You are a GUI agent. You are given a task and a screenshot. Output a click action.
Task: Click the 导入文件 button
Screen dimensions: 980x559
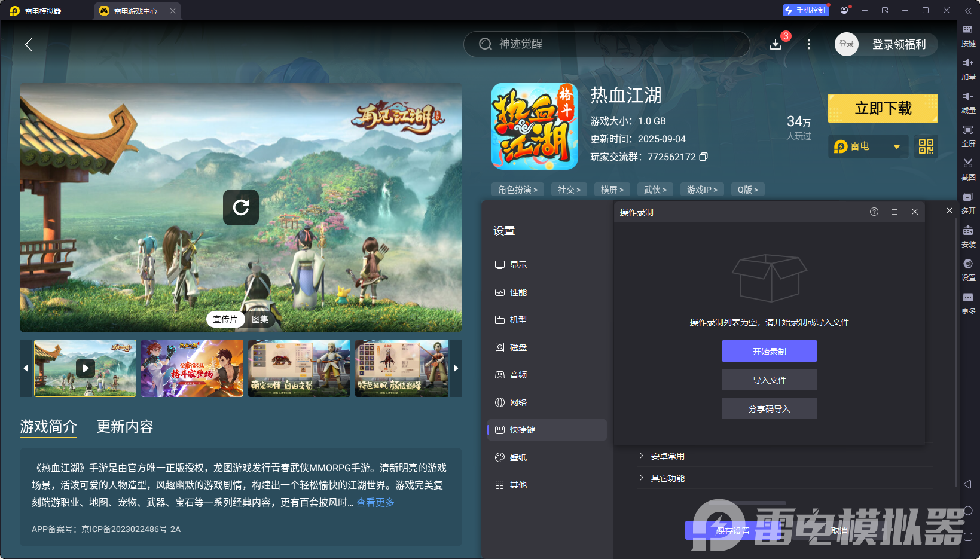[770, 380]
